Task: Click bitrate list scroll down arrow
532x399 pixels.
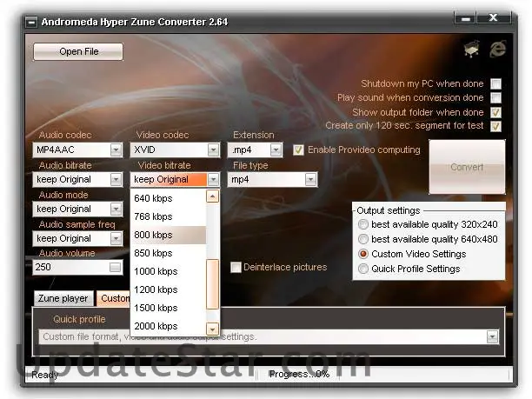Action: click(x=213, y=329)
